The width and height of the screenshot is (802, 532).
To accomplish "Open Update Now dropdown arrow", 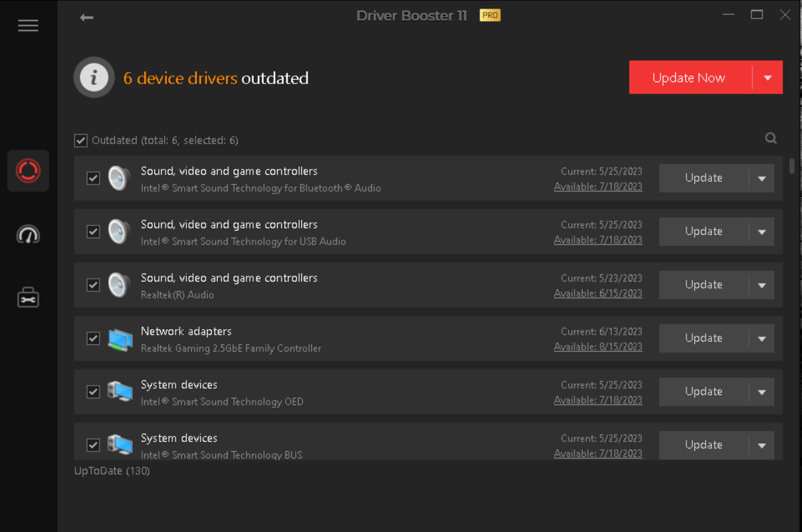I will pyautogui.click(x=768, y=77).
